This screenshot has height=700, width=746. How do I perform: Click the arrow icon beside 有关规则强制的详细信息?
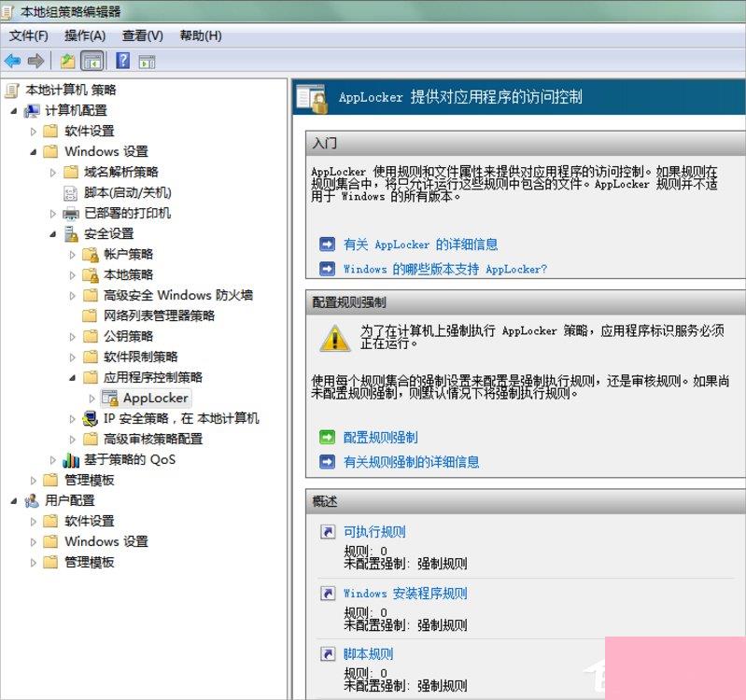pos(328,462)
